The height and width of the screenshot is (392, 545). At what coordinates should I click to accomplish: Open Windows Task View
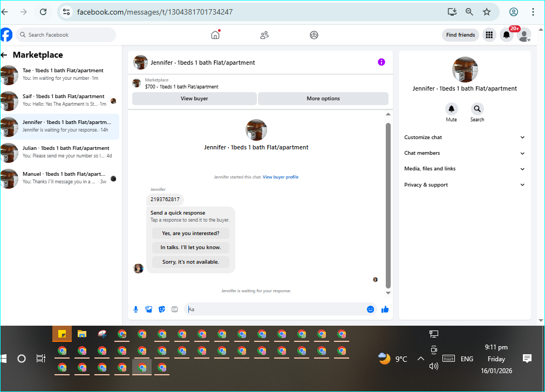click(41, 359)
